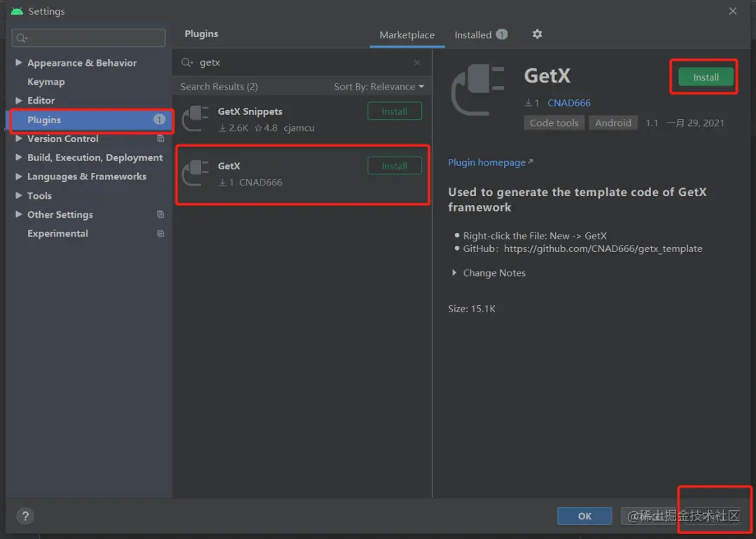Image resolution: width=756 pixels, height=539 pixels.
Task: Open the CNAD666 vendor link
Action: [x=569, y=103]
